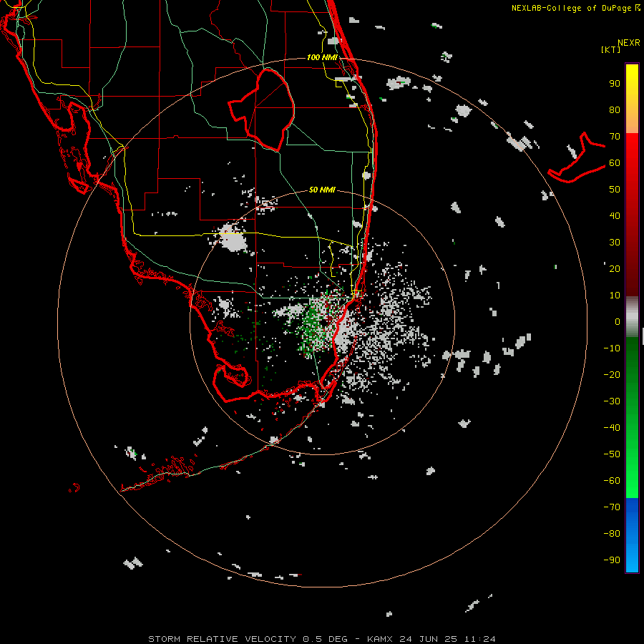This screenshot has width=644, height=644.
Task: Click the KAMX station identifier in footer
Action: pos(380,639)
